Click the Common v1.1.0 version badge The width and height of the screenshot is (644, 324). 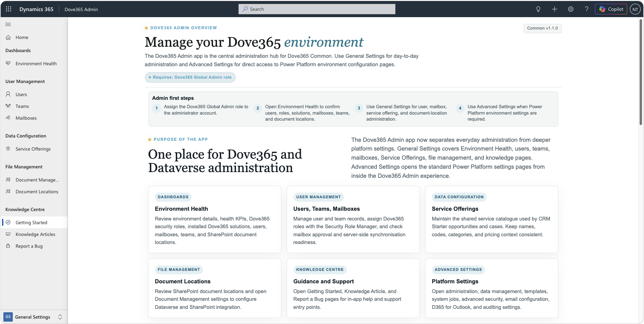[542, 28]
